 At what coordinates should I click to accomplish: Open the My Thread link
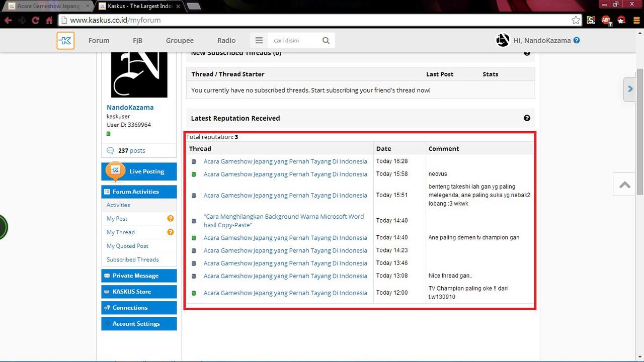(x=121, y=232)
